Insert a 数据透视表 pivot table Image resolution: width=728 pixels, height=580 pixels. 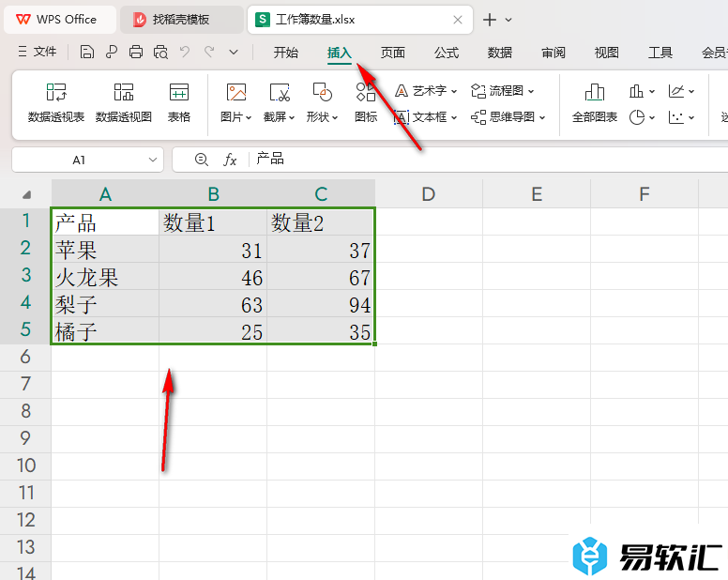pyautogui.click(x=56, y=103)
